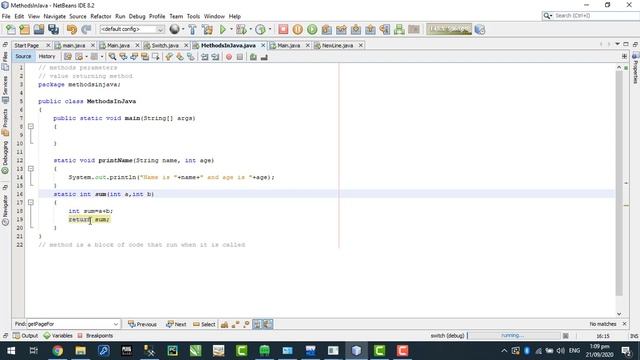This screenshot has height=360, width=640.
Task: Click the Profile Project clock icon
Action: pos(260,29)
